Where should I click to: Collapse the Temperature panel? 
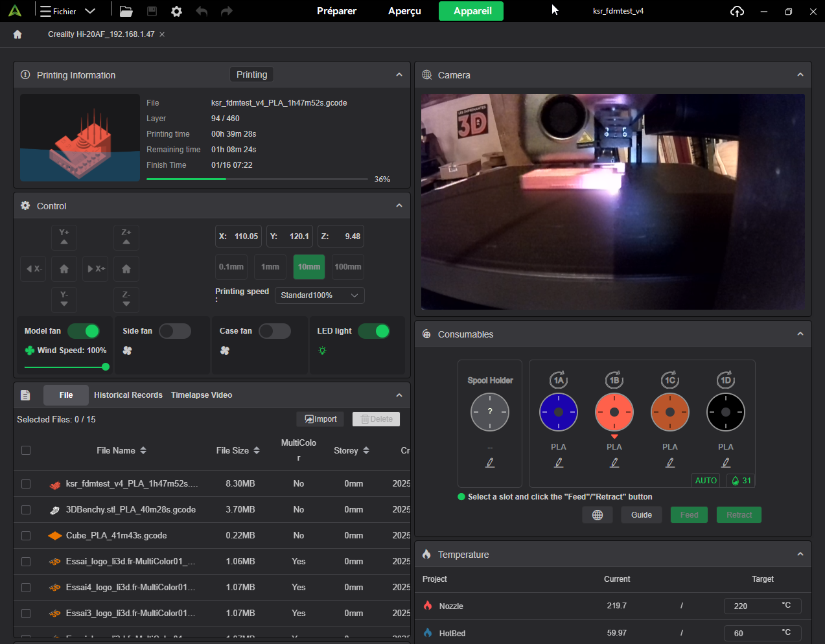[x=800, y=555]
